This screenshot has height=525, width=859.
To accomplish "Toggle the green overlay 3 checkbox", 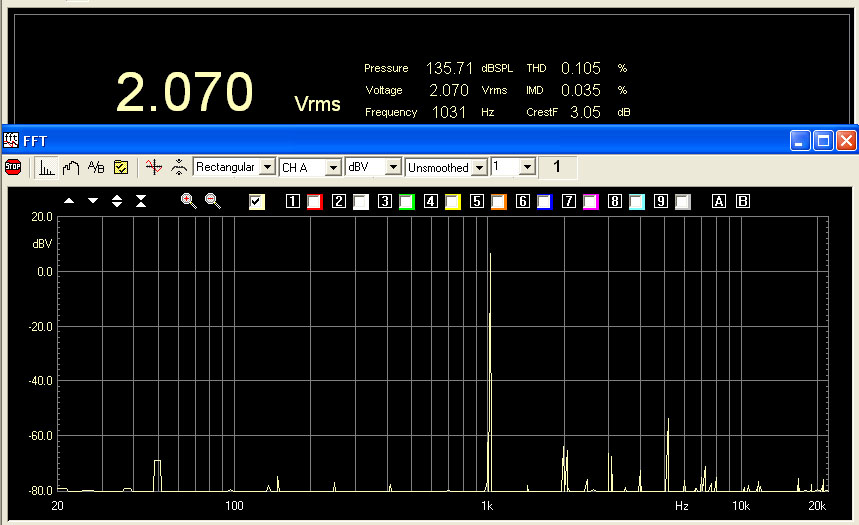I will click(x=407, y=202).
